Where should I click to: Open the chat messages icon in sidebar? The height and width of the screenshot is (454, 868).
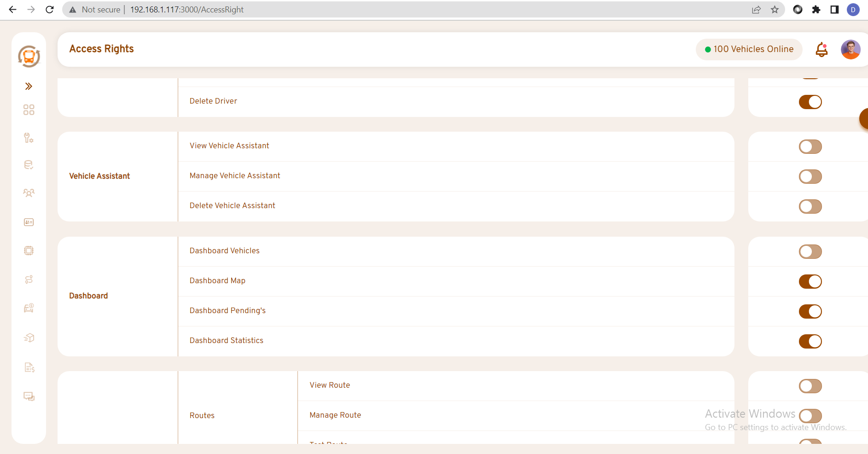tap(29, 396)
